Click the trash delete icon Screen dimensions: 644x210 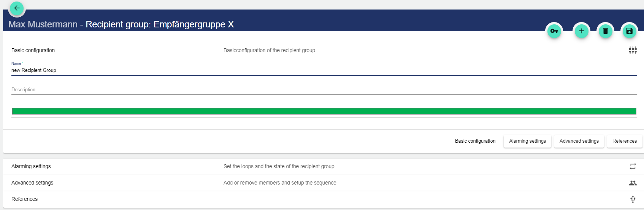tap(605, 31)
